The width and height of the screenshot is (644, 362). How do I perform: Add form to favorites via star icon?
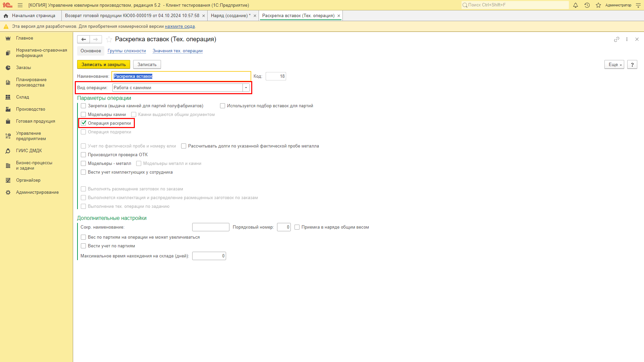(109, 40)
